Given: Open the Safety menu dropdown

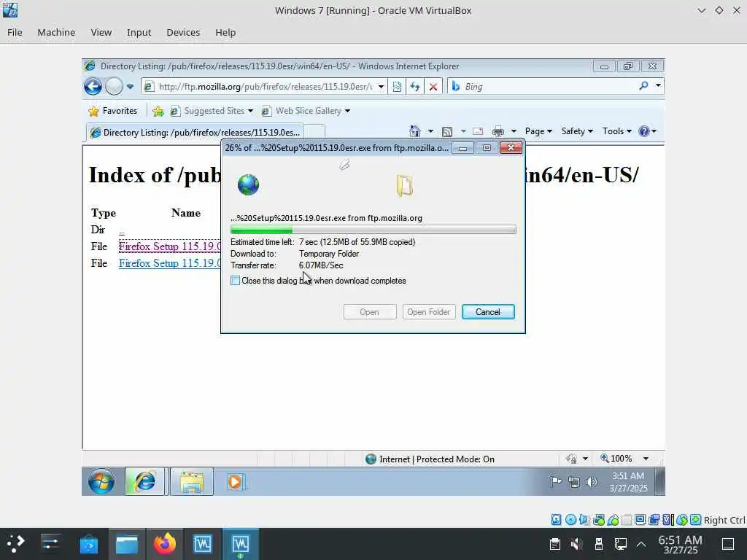Looking at the screenshot, I should point(577,131).
